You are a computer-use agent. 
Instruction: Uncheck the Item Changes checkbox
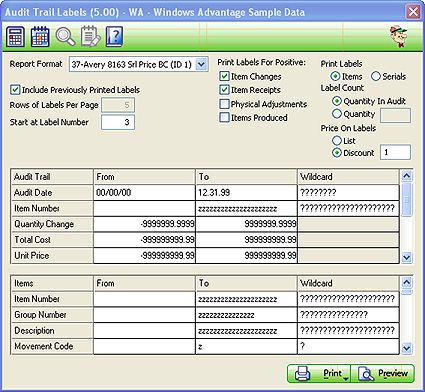(224, 76)
